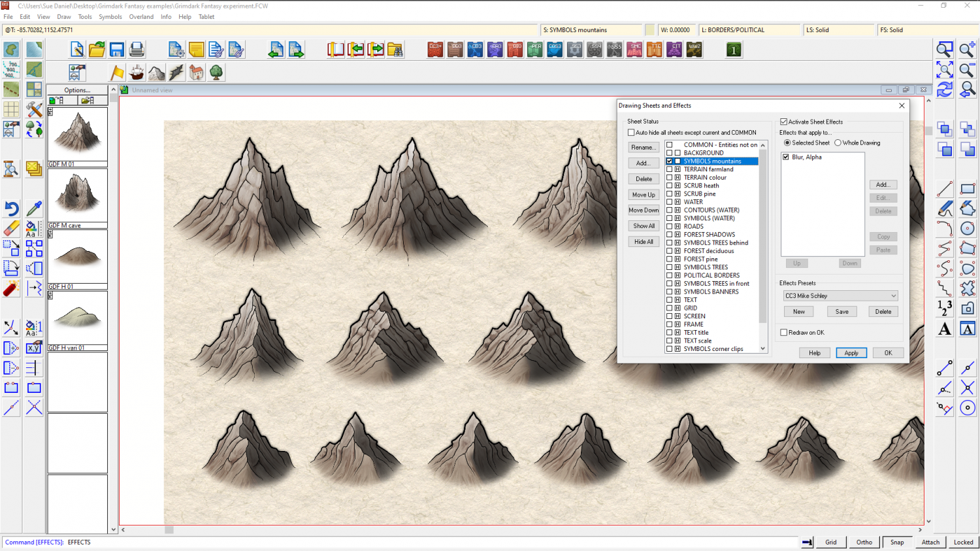The height and width of the screenshot is (551, 980).
Task: Disable Activate Sheet Effects checkbox
Action: click(x=784, y=122)
